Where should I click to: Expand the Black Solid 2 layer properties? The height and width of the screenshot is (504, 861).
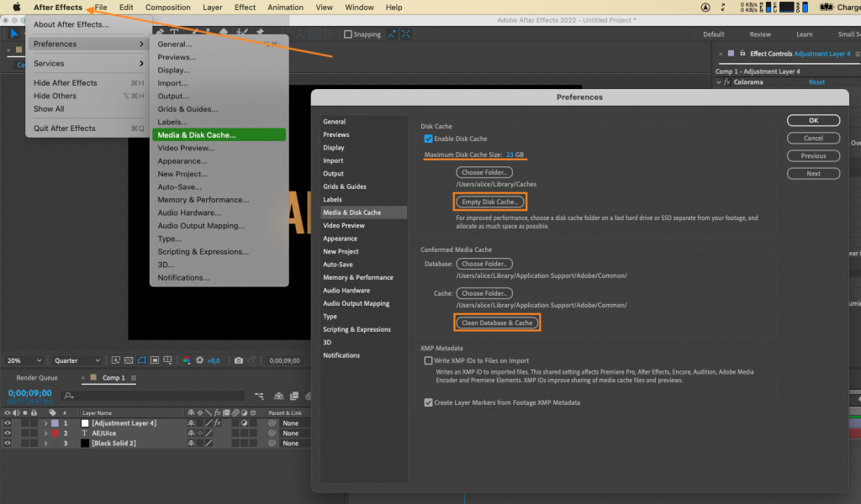[45, 443]
